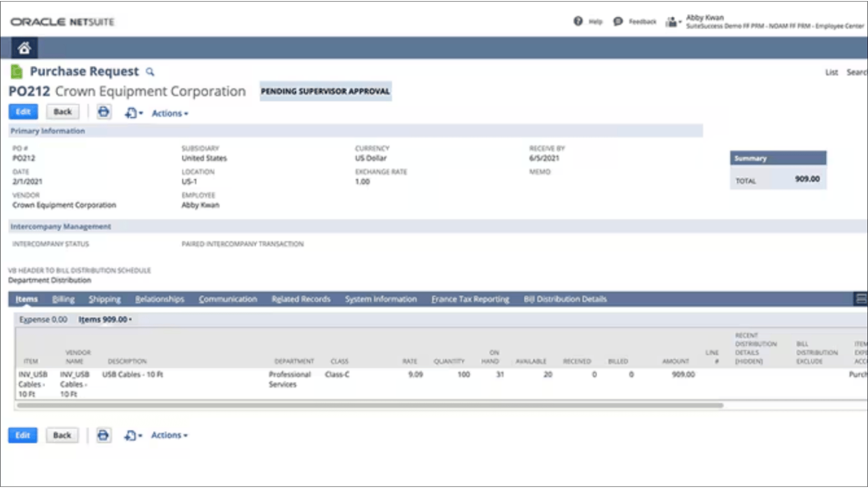Image resolution: width=868 pixels, height=488 pixels.
Task: Expand the bottom Actions dropdown
Action: pos(169,435)
